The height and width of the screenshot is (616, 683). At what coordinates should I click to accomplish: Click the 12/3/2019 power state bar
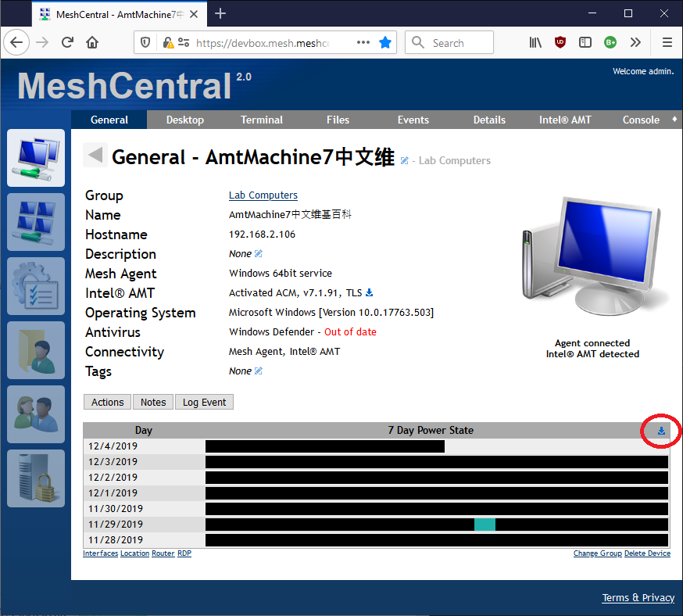437,462
